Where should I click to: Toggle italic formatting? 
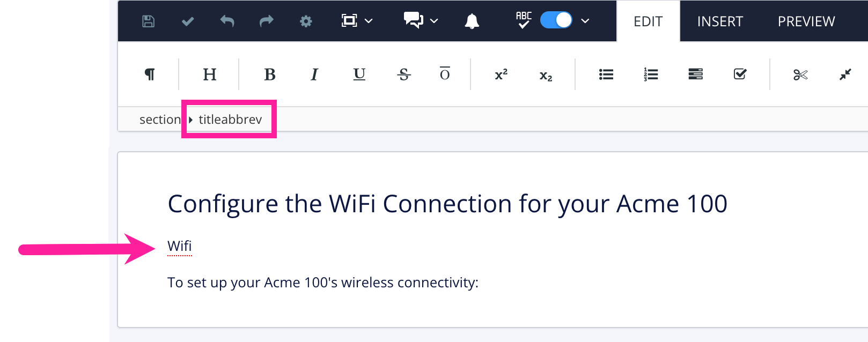(314, 75)
